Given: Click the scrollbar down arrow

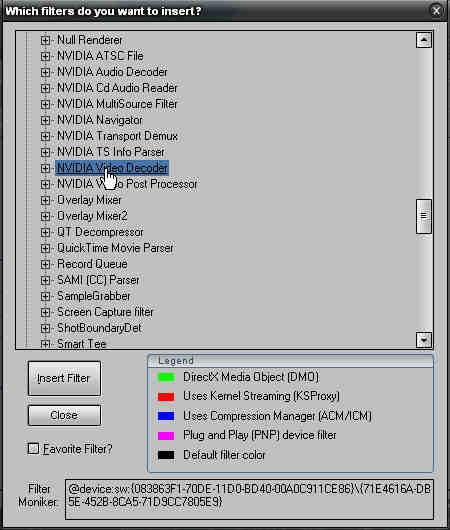Looking at the screenshot, I should 424,340.
